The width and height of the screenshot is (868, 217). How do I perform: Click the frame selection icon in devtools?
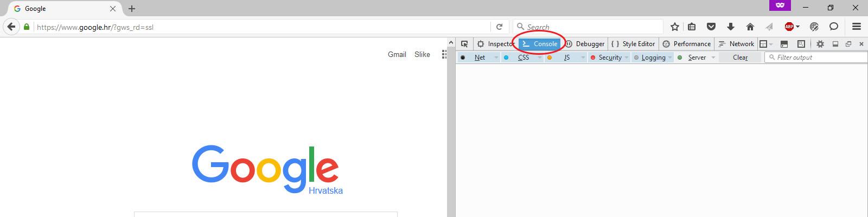pyautogui.click(x=763, y=44)
